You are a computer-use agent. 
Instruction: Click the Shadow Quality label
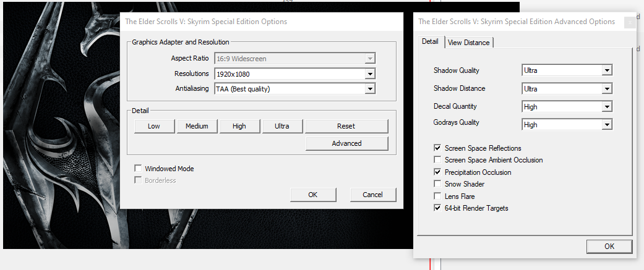coord(457,70)
